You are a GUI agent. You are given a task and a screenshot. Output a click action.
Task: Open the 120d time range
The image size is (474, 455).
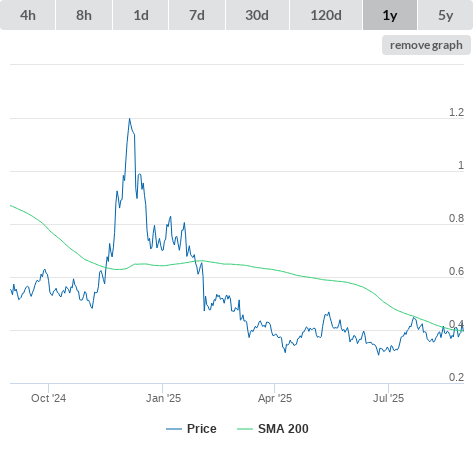coord(326,15)
